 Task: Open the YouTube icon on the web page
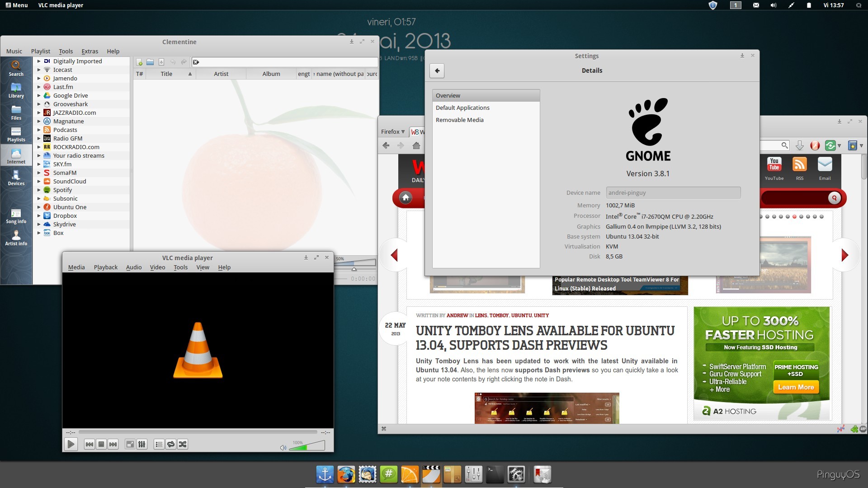[774, 164]
